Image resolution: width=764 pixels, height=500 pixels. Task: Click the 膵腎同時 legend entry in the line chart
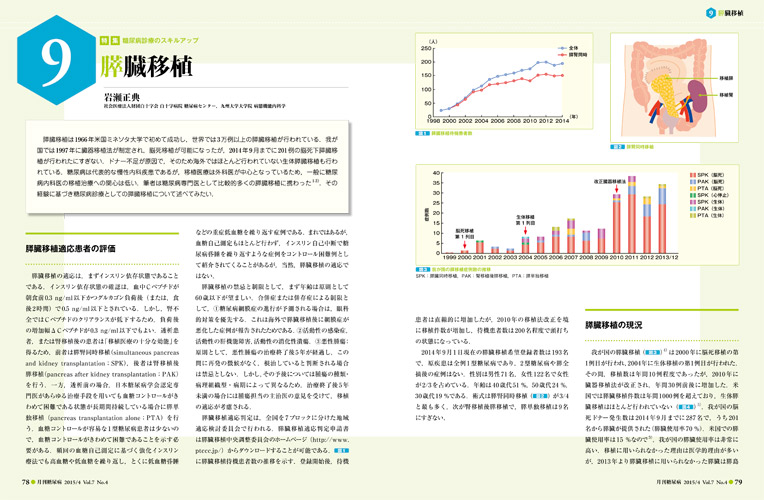[x=572, y=55]
